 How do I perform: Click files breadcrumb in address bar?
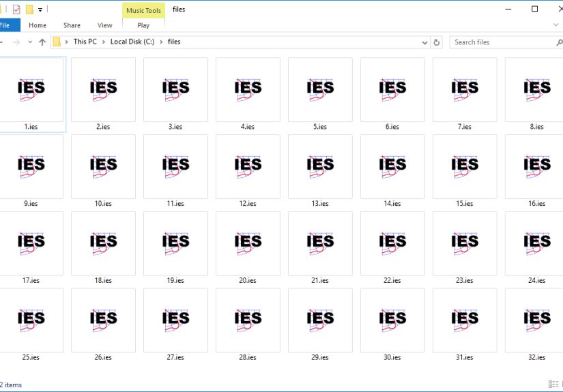[174, 42]
